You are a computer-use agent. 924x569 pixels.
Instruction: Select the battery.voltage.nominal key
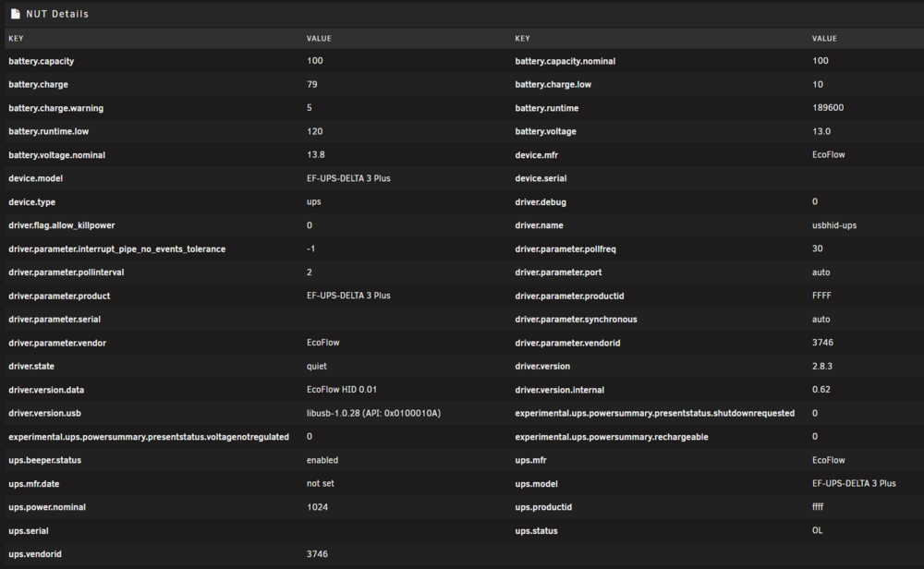(x=56, y=155)
